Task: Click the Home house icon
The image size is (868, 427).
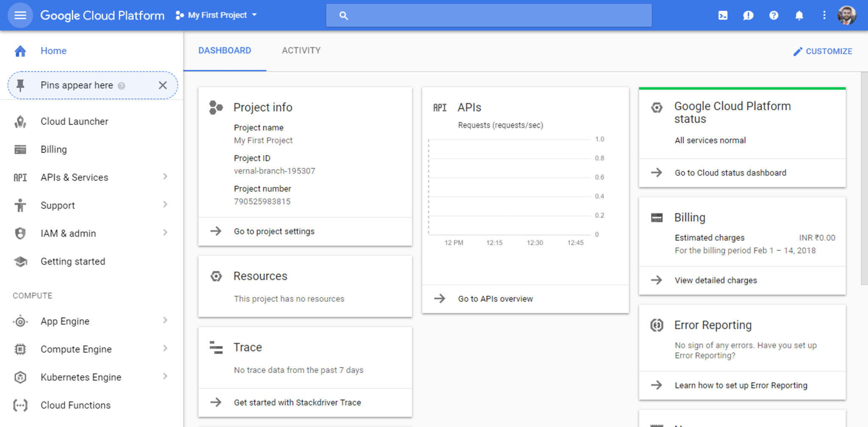Action: coord(20,51)
